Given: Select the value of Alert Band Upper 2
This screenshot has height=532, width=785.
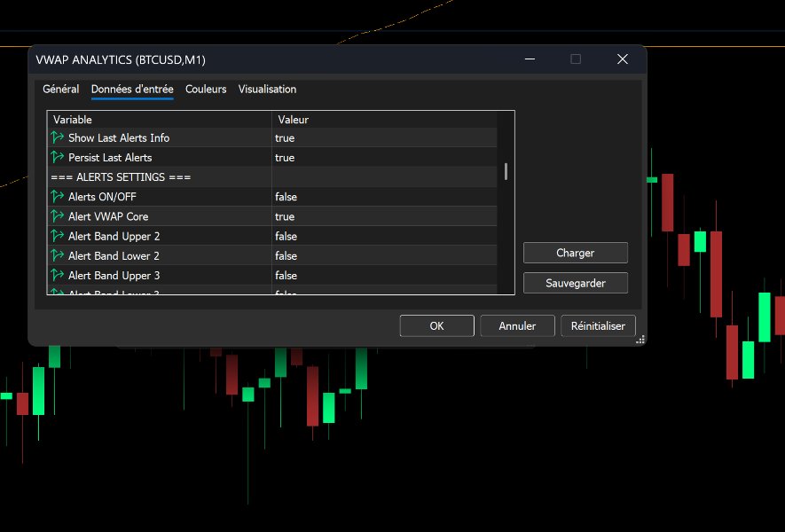Looking at the screenshot, I should (x=286, y=236).
